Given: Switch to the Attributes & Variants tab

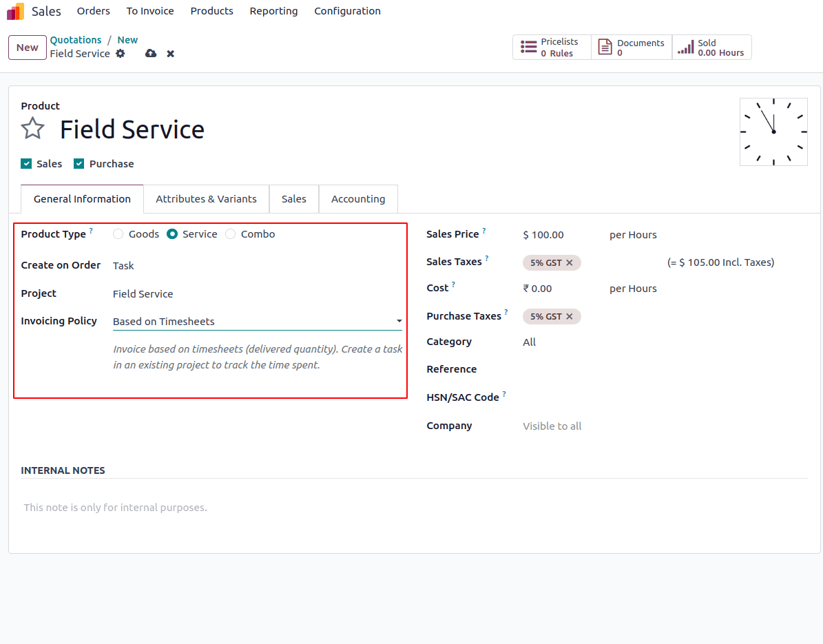Looking at the screenshot, I should pos(206,199).
